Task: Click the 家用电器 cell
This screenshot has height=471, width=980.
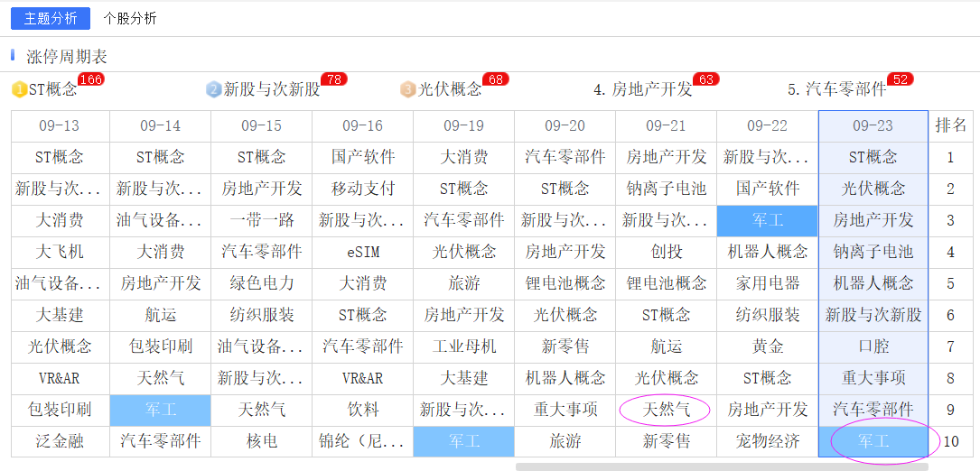Action: 768,284
